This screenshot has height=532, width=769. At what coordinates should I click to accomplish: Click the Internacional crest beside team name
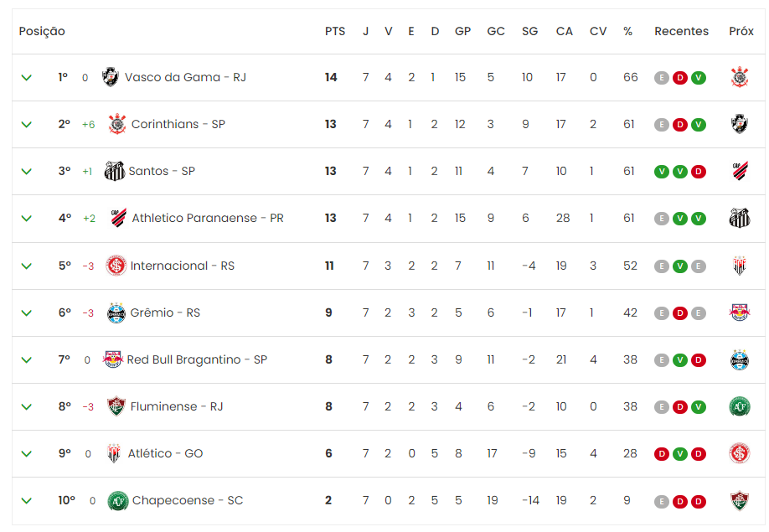(116, 266)
